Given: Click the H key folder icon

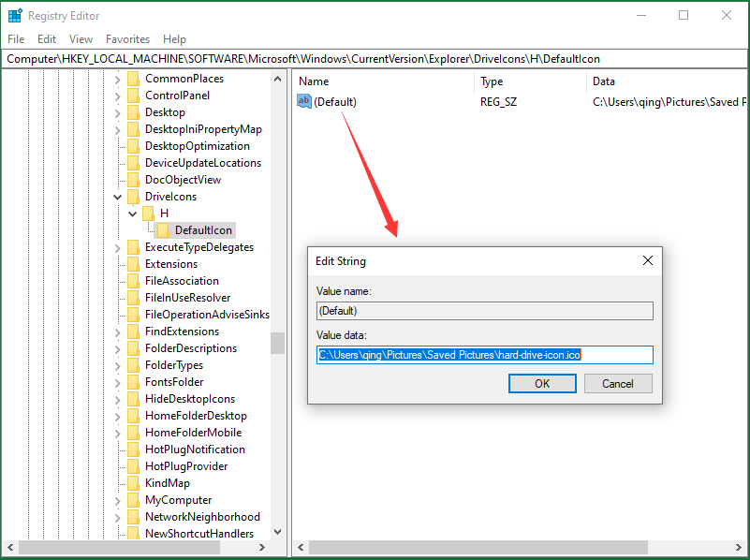Looking at the screenshot, I should tap(149, 214).
